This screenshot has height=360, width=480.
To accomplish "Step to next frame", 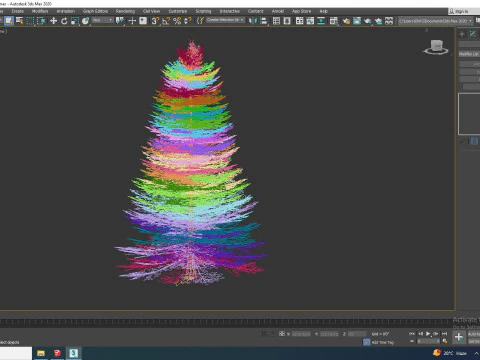I will [x=436, y=333].
